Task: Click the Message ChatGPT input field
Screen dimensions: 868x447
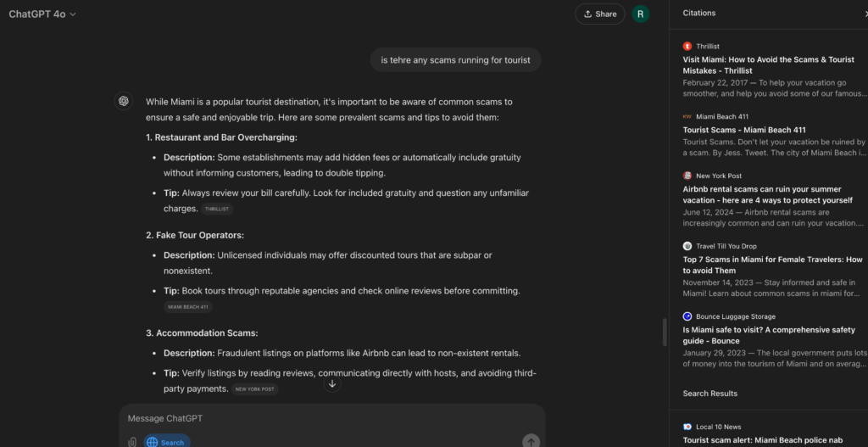Action: pos(331,418)
